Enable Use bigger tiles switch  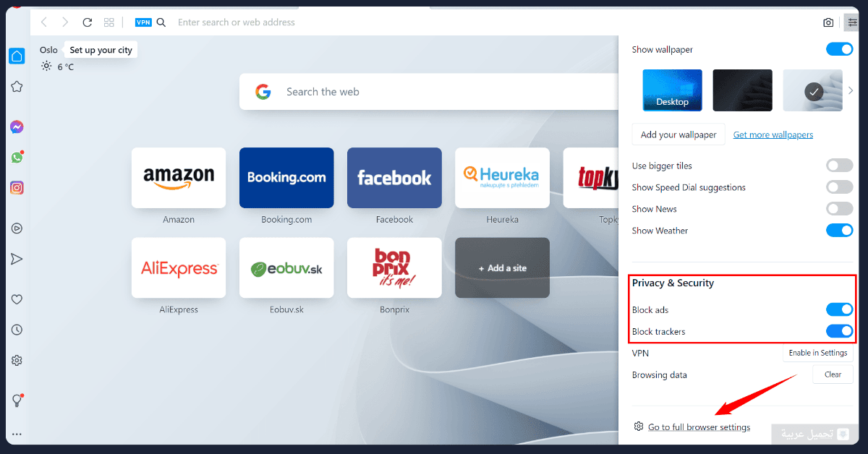pyautogui.click(x=840, y=166)
